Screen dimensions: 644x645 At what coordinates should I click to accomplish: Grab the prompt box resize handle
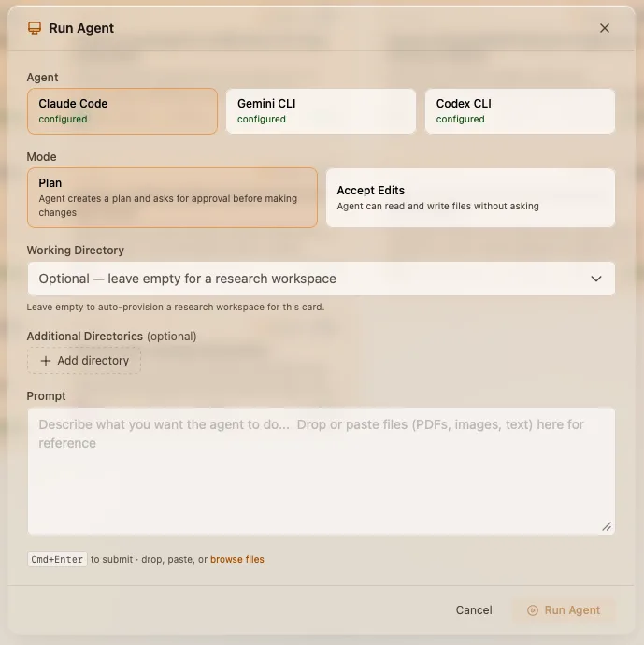pos(607,526)
